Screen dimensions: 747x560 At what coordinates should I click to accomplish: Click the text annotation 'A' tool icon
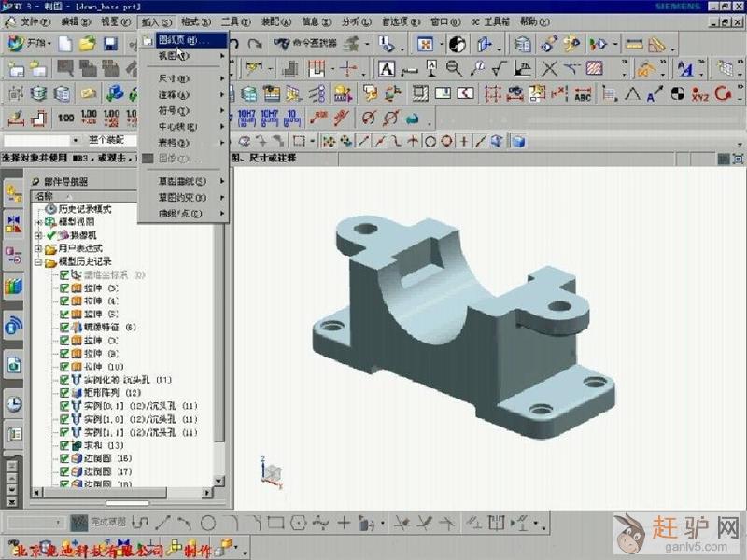click(x=386, y=68)
